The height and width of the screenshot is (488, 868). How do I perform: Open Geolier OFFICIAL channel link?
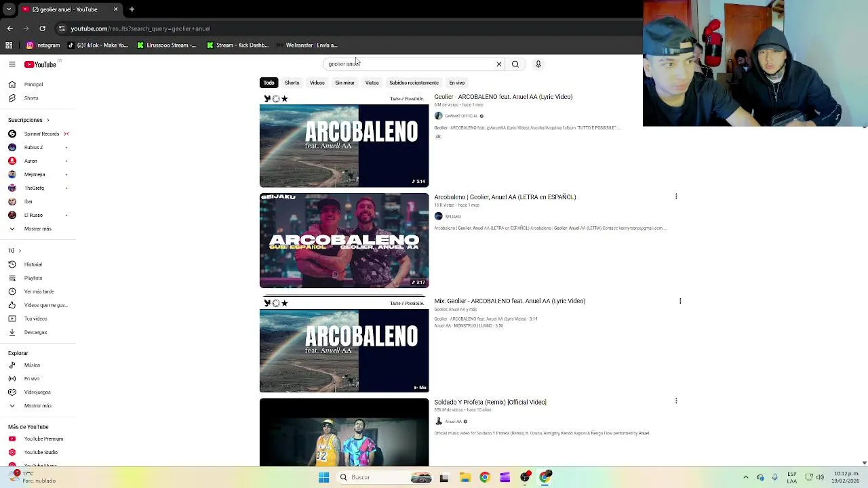coord(461,116)
